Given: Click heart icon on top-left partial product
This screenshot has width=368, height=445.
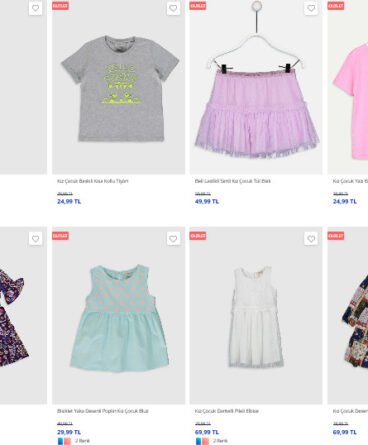Looking at the screenshot, I should click(35, 8).
